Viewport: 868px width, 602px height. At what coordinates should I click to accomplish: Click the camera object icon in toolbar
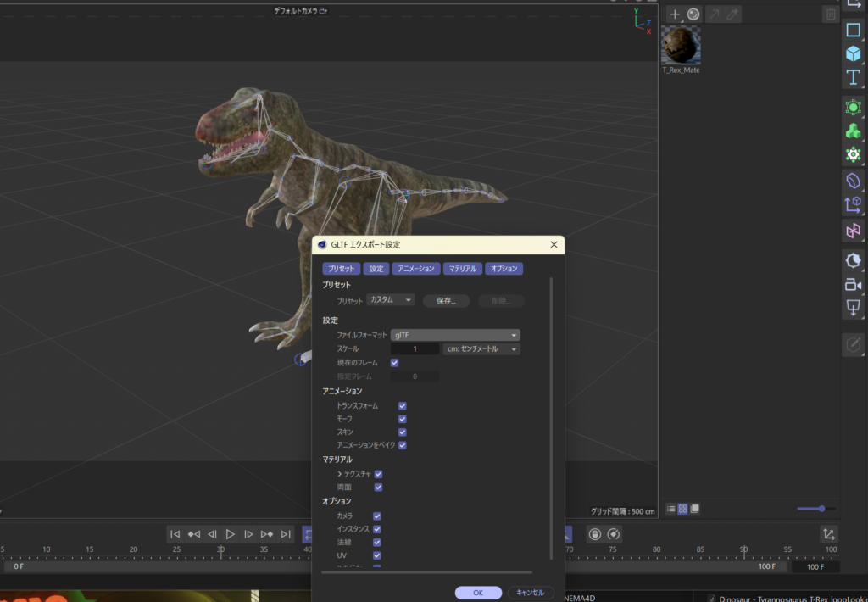(853, 285)
